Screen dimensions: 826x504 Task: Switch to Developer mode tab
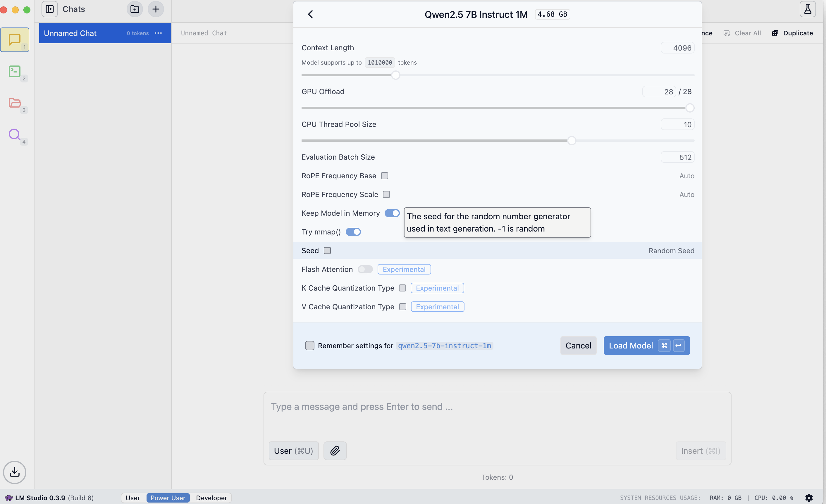(211, 497)
